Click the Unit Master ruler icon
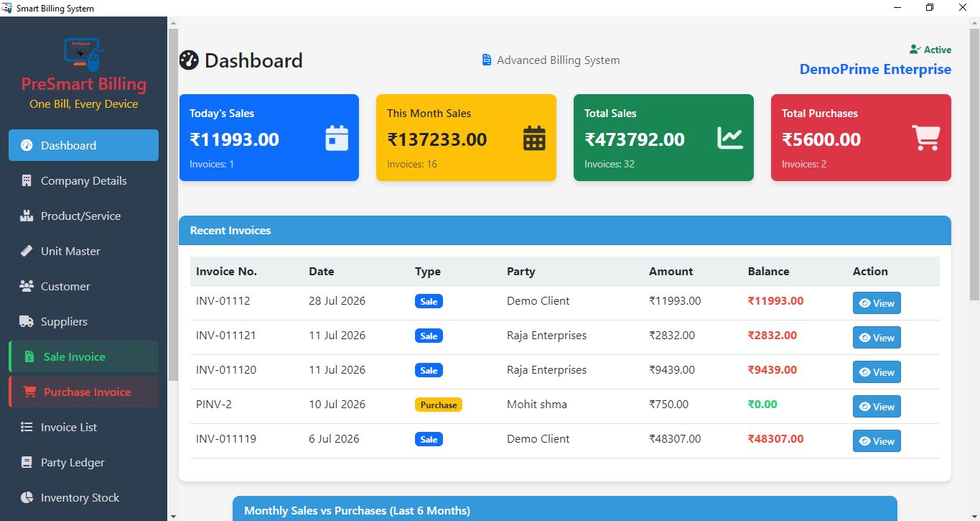Screen dimensions: 980x521 pyautogui.click(x=27, y=251)
